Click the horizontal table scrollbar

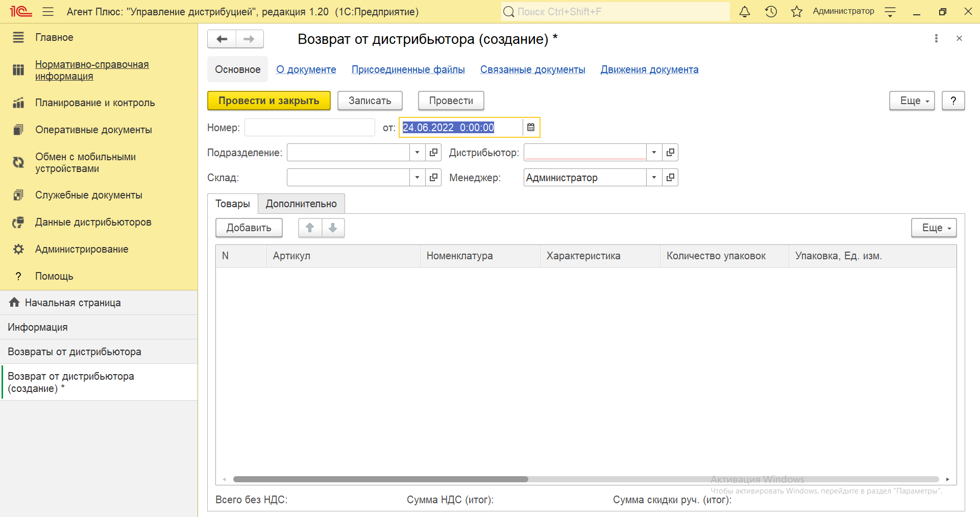click(381, 479)
